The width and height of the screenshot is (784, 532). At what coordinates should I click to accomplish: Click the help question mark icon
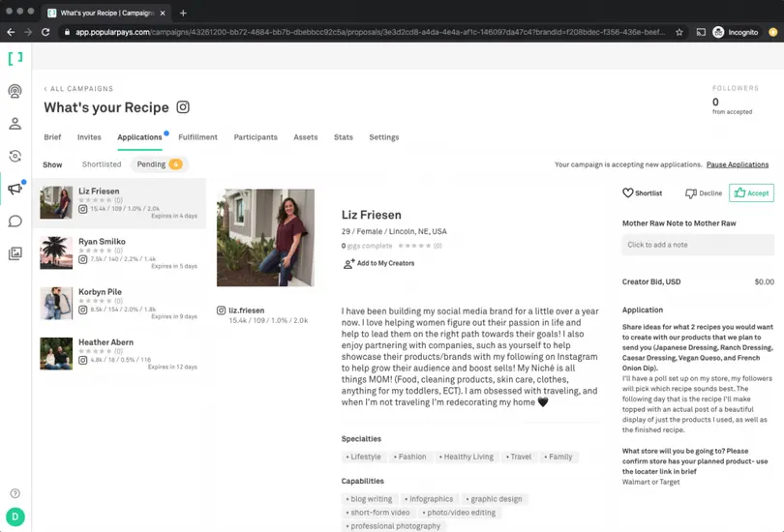point(15,493)
